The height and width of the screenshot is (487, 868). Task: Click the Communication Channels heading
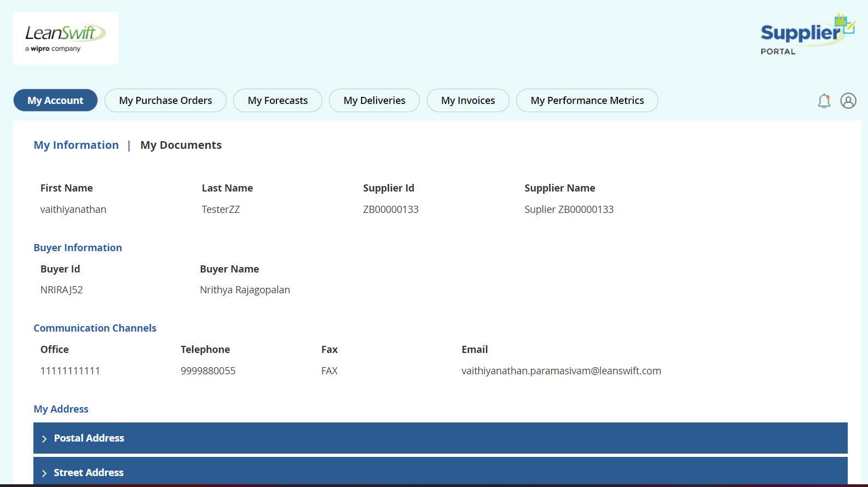95,328
